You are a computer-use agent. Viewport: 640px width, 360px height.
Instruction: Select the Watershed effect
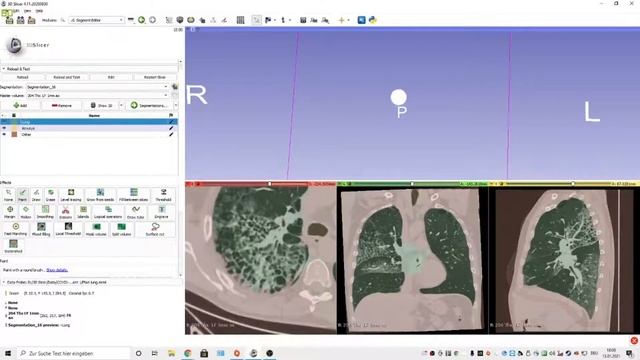tap(13, 246)
